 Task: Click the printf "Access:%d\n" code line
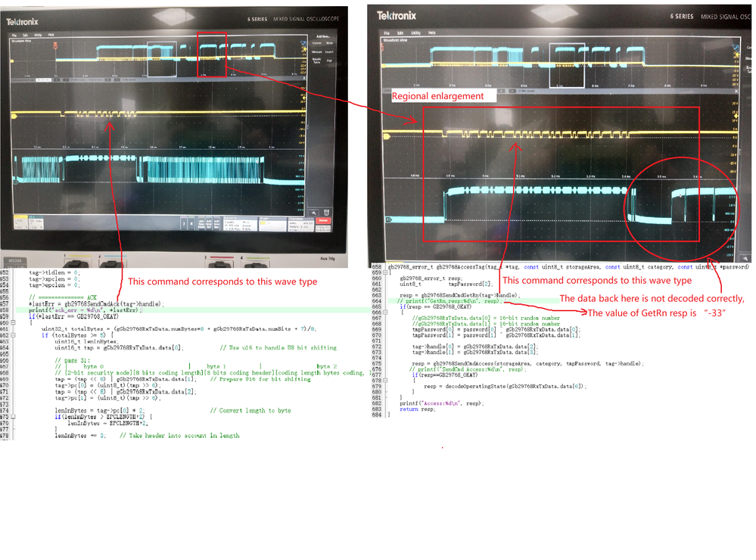tap(442, 403)
